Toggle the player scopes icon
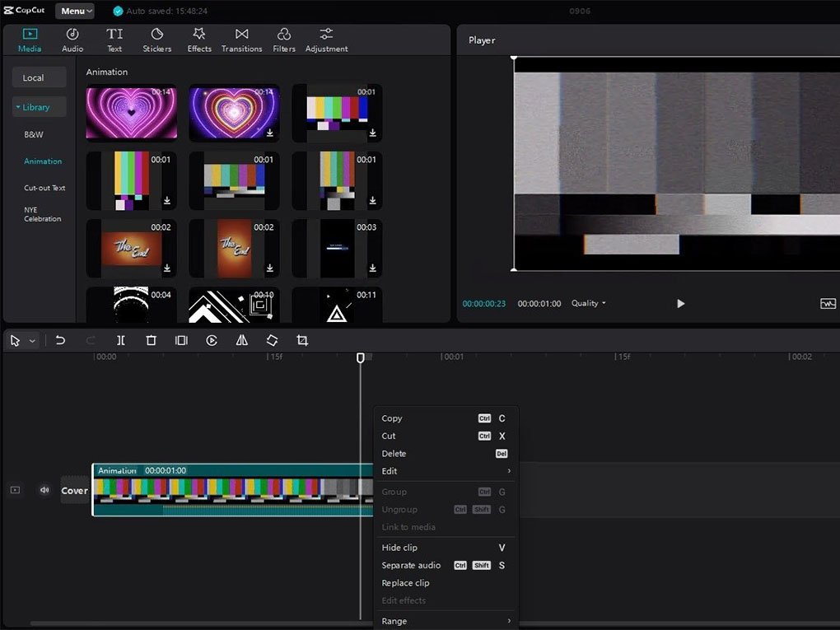This screenshot has width=840, height=630. (828, 304)
